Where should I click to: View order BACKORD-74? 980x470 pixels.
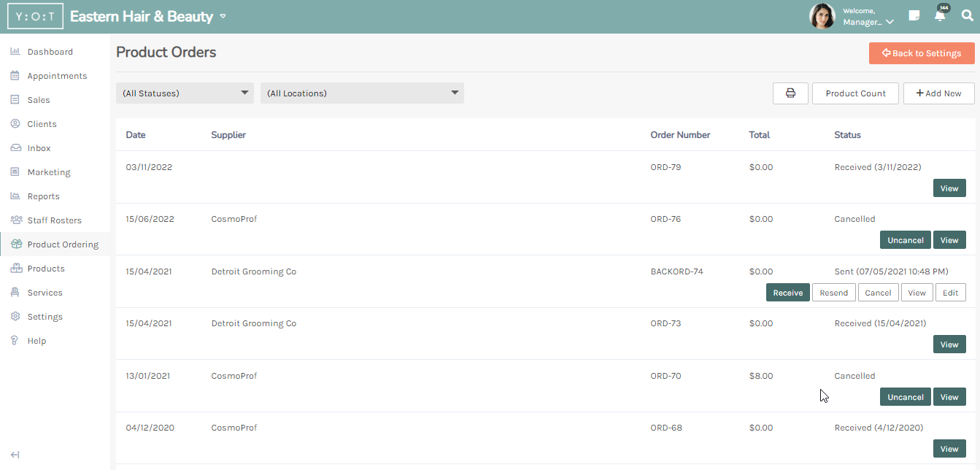click(917, 293)
